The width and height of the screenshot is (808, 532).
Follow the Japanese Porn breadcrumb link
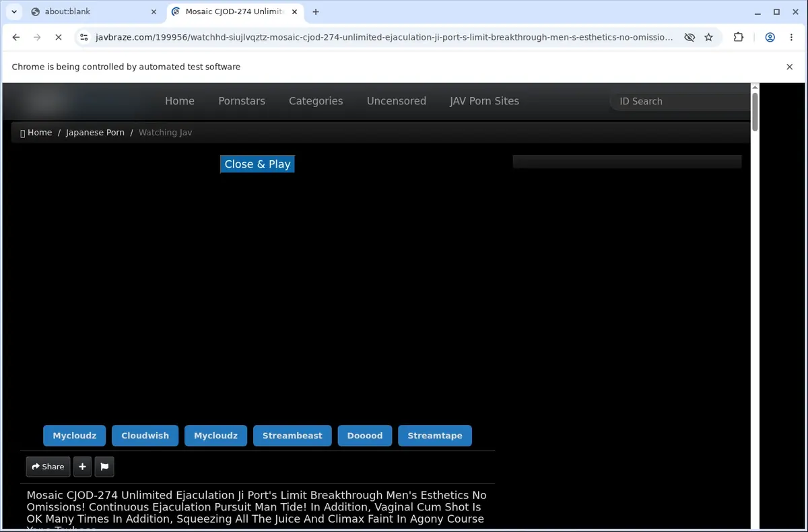[95, 133]
